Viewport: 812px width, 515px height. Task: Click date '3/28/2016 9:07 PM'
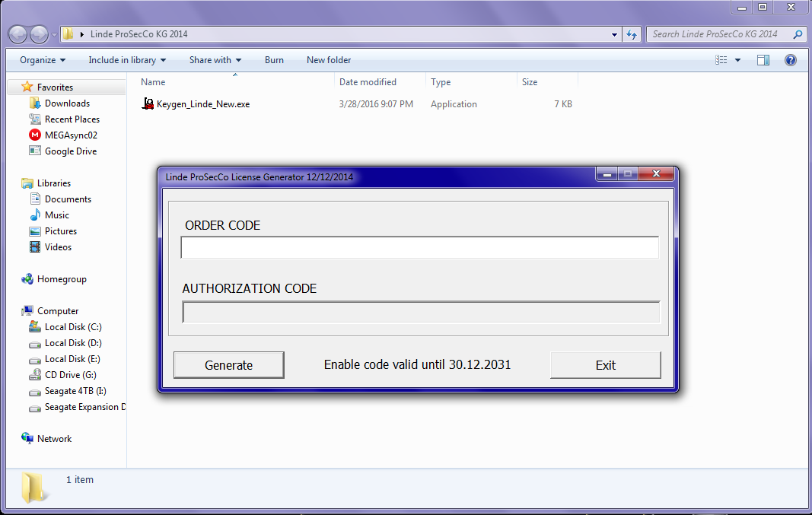tap(376, 104)
